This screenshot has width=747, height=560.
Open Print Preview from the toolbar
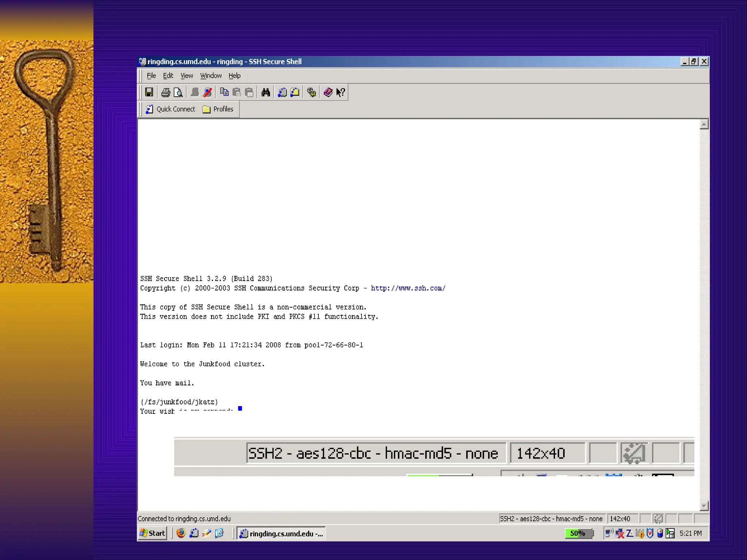click(178, 92)
